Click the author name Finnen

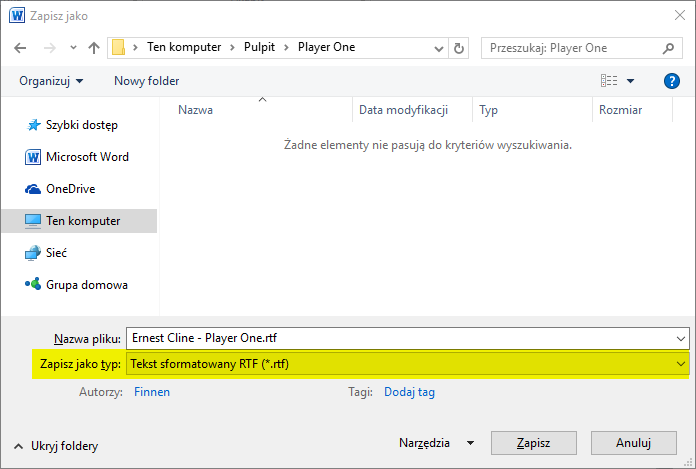[152, 392]
